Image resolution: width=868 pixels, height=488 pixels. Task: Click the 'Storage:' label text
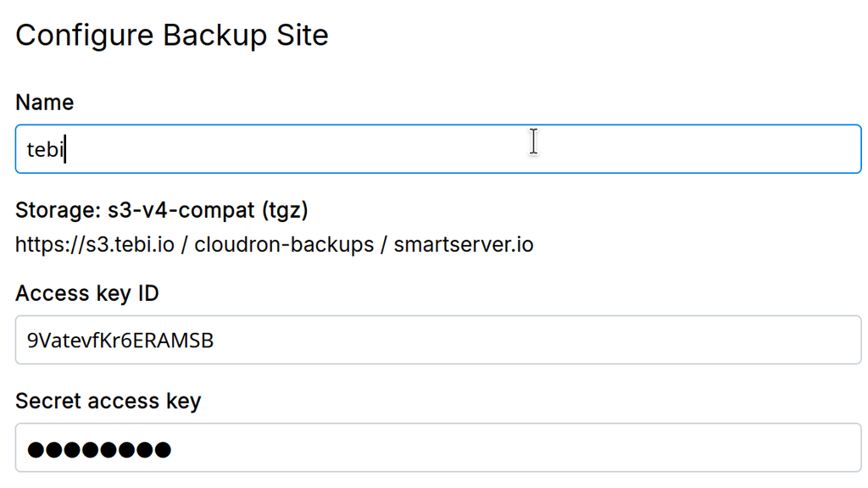[58, 209]
